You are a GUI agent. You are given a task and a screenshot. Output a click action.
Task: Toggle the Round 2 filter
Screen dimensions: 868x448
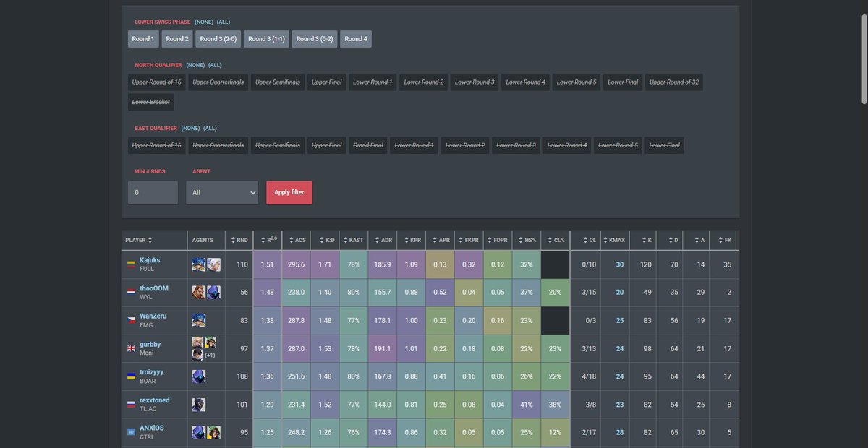(177, 39)
